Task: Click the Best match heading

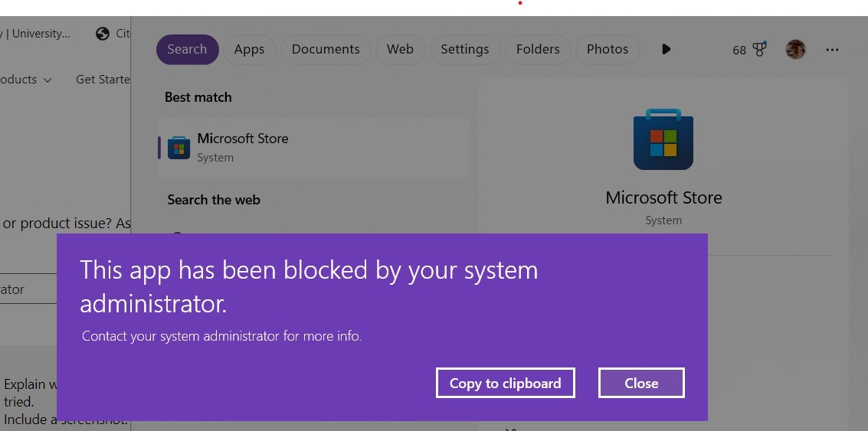Action: [x=198, y=97]
